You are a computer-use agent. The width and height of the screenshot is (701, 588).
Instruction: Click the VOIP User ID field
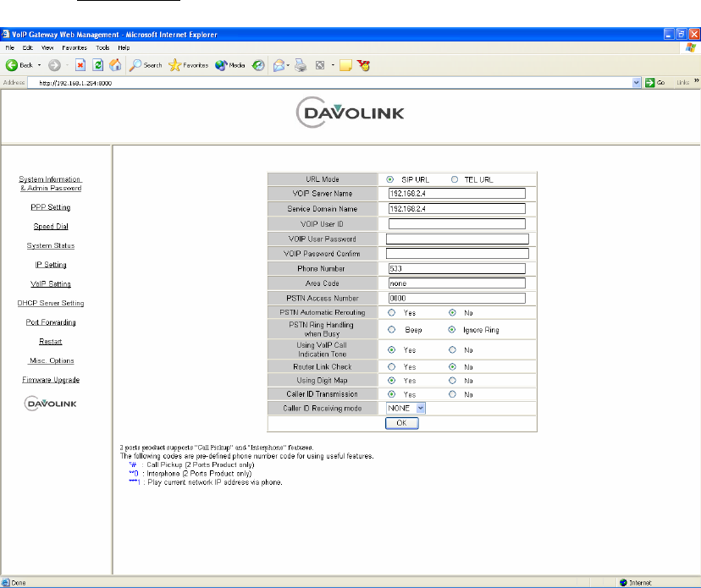[x=457, y=224]
